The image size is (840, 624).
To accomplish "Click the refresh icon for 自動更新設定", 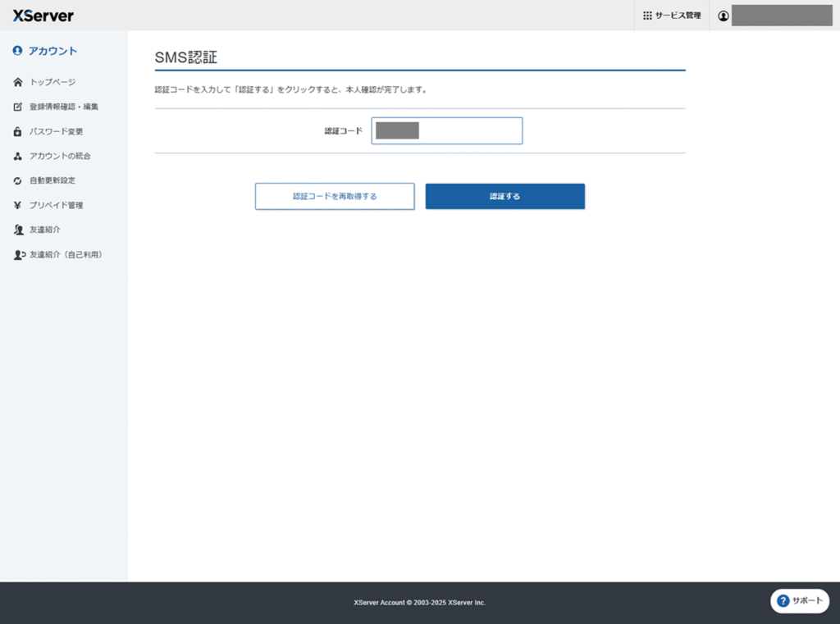I will 18,180.
